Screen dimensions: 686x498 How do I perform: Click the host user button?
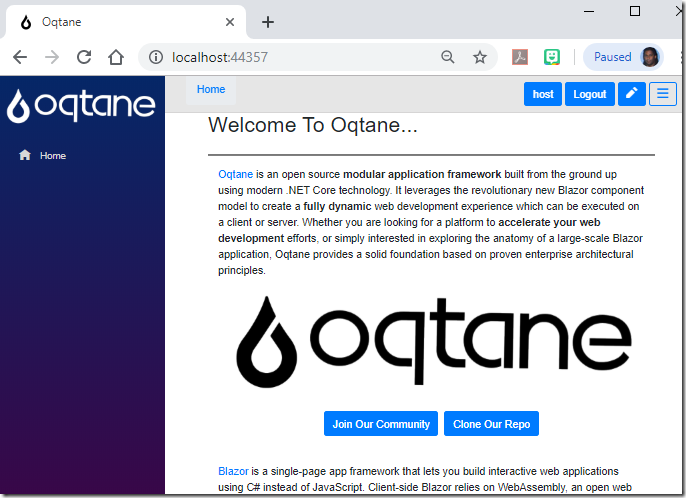[542, 94]
